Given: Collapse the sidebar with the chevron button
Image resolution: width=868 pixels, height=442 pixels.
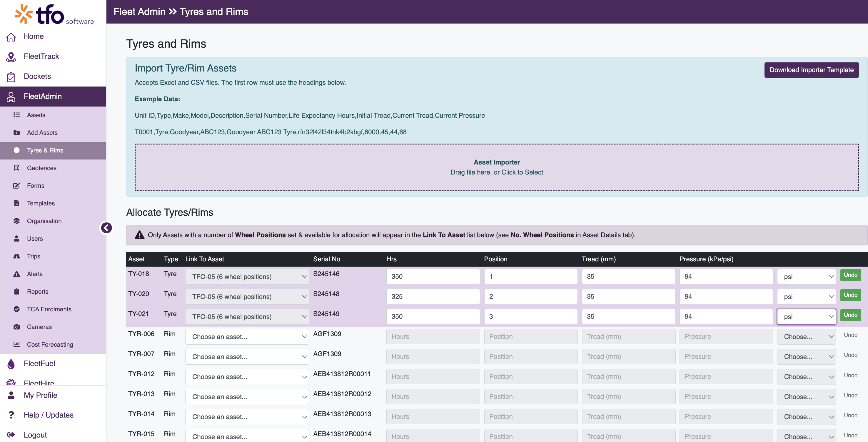Looking at the screenshot, I should pyautogui.click(x=106, y=228).
